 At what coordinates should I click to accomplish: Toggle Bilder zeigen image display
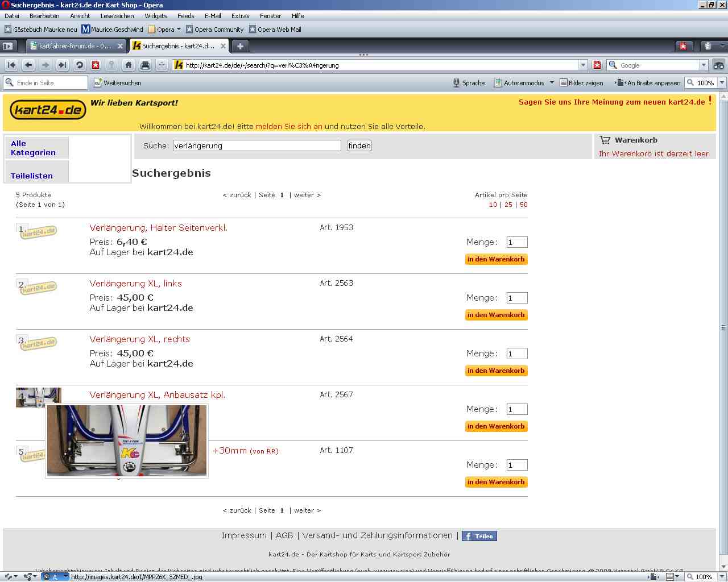581,83
